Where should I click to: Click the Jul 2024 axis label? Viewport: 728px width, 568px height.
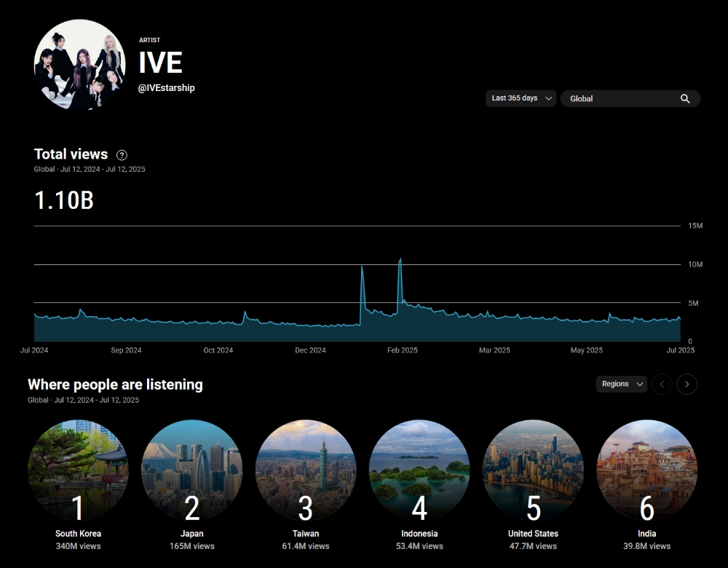point(34,350)
